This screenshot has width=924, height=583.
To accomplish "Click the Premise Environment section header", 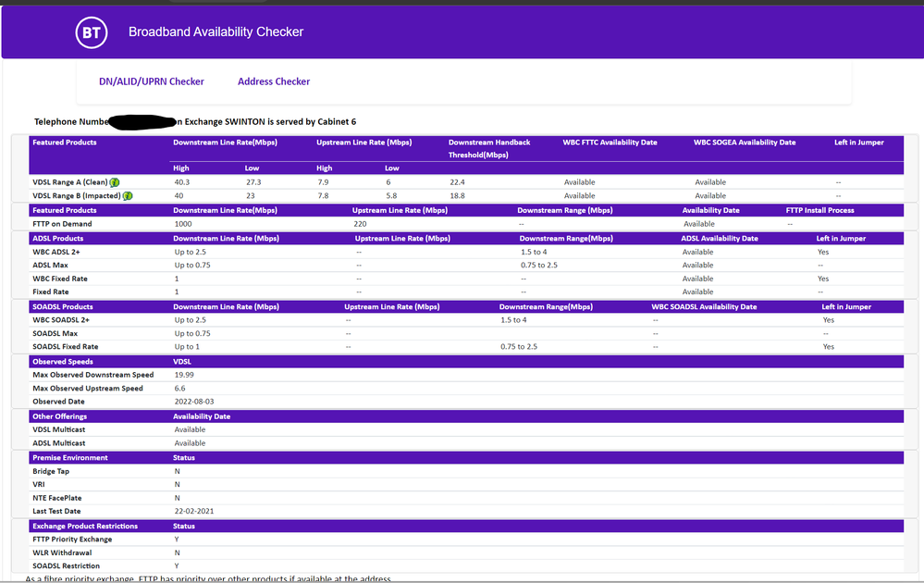I will pyautogui.click(x=69, y=458).
